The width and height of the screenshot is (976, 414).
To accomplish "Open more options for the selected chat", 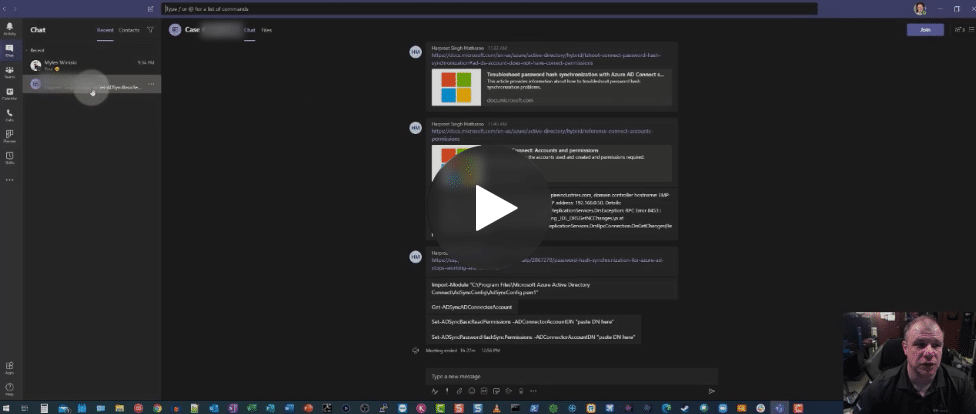I will (151, 84).
